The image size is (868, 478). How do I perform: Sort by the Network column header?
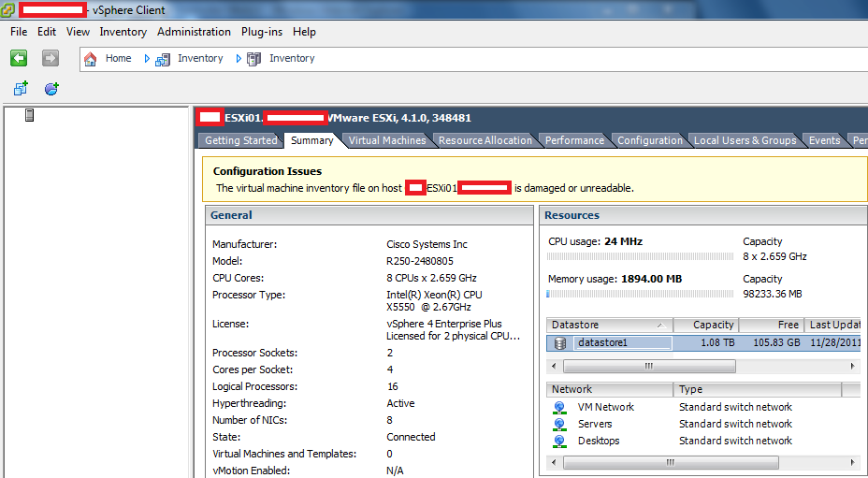tap(610, 389)
